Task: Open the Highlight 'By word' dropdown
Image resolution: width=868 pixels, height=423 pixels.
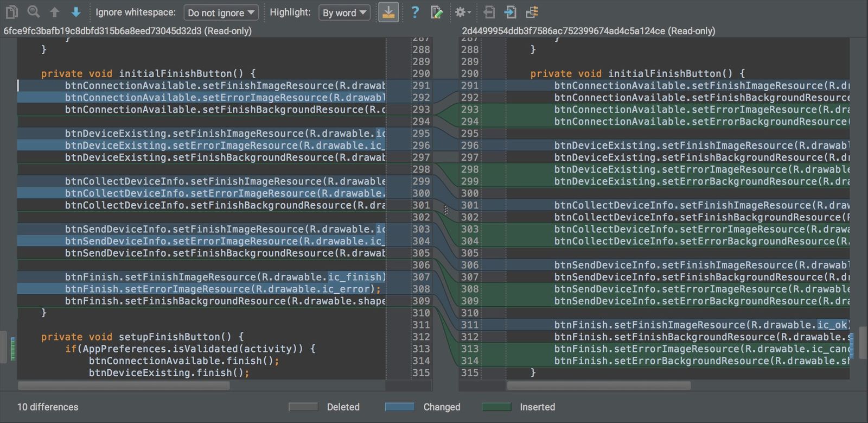Action: tap(344, 12)
